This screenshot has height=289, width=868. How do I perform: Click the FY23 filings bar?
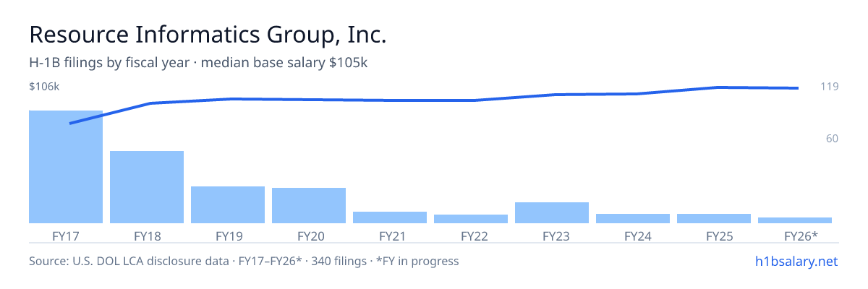pyautogui.click(x=552, y=213)
